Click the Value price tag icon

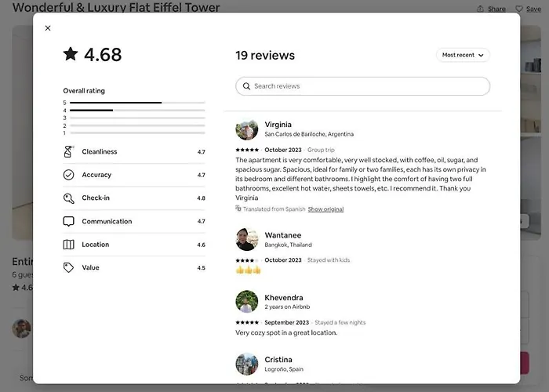click(68, 267)
